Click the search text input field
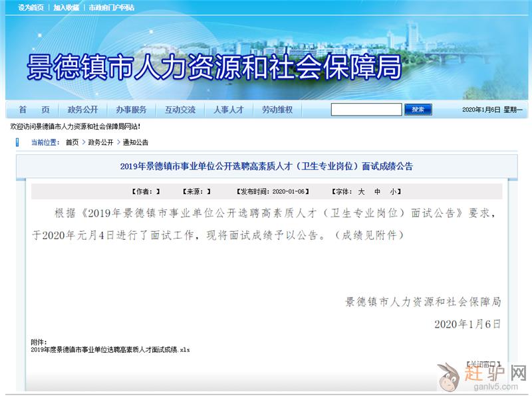This screenshot has height=396, width=532. point(366,110)
